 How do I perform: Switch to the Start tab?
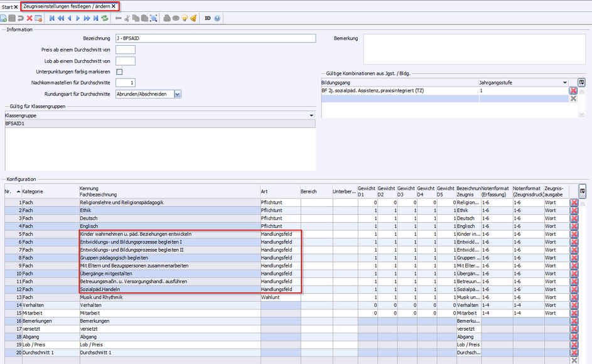point(6,6)
